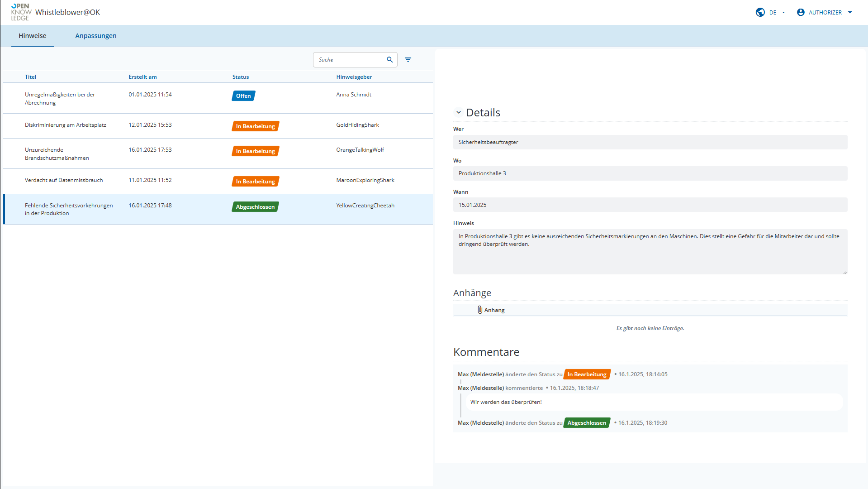Collapse the Details section chevron

459,112
